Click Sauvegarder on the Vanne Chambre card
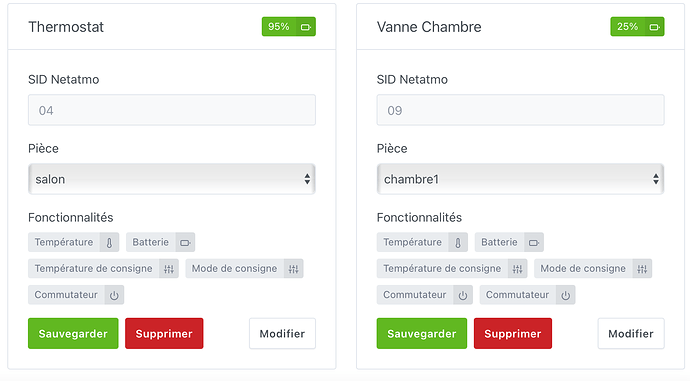690x381 pixels. [x=422, y=333]
